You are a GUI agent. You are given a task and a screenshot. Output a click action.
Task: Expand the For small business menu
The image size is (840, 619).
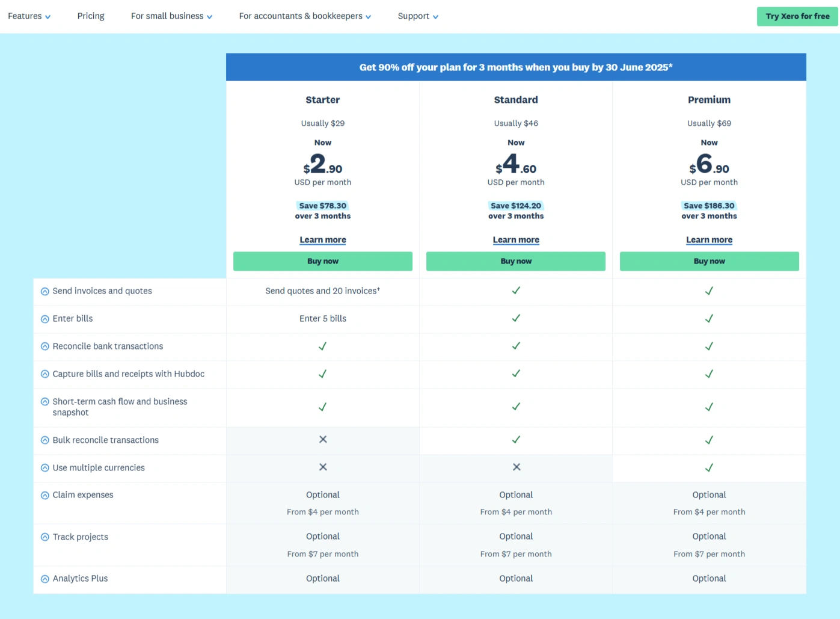tap(171, 16)
